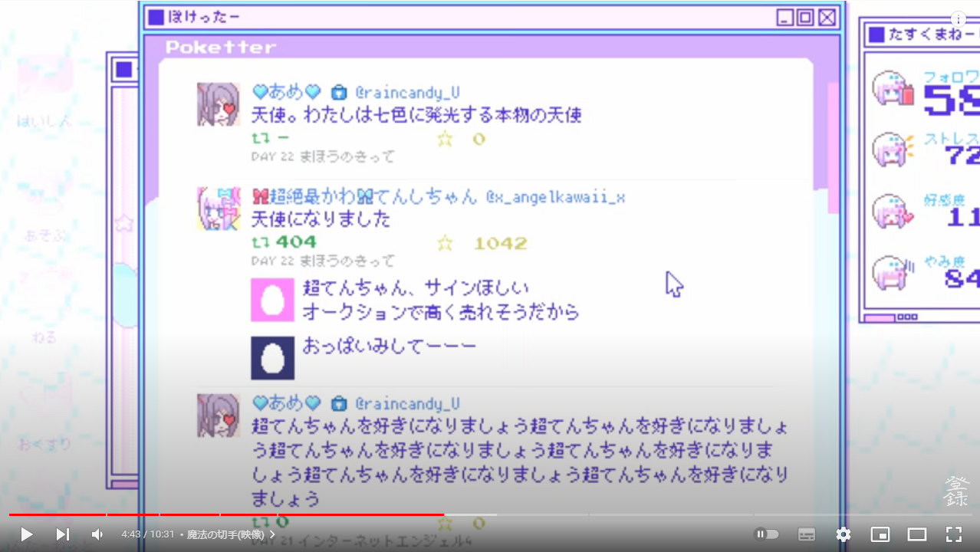This screenshot has height=552, width=980.
Task: Open the @x_angelkawaii_x handle
Action: click(555, 198)
